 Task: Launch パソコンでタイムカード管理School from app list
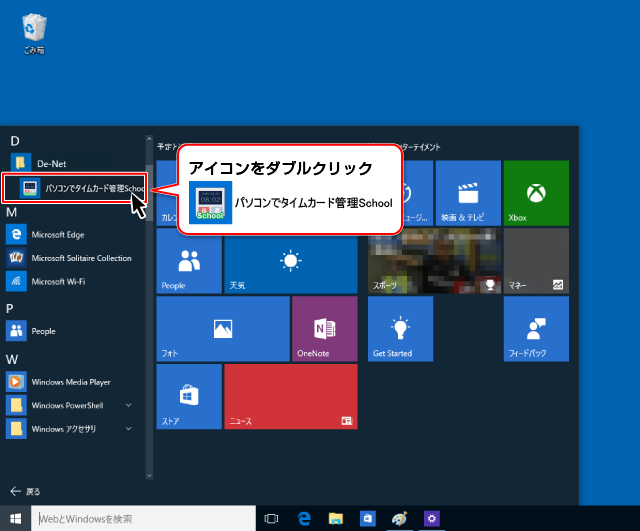[74, 188]
